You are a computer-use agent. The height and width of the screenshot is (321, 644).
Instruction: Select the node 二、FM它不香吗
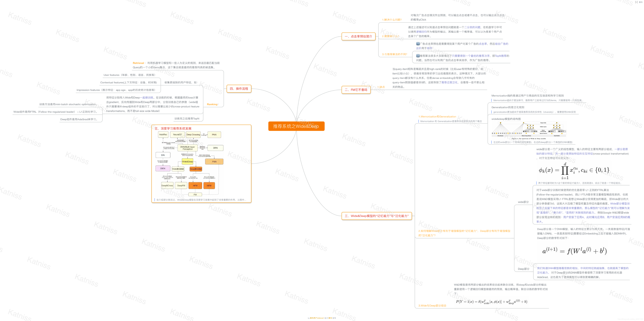[356, 90]
